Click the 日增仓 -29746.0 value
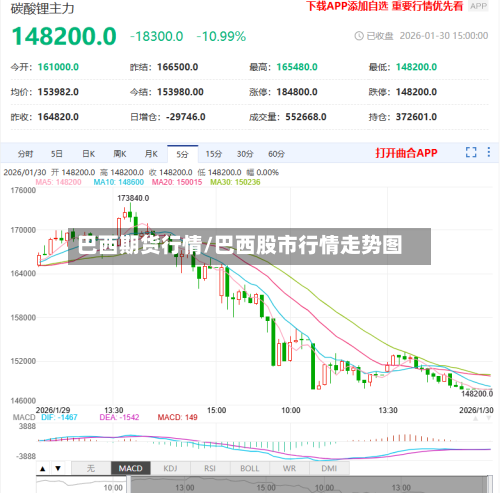 [x=186, y=117]
